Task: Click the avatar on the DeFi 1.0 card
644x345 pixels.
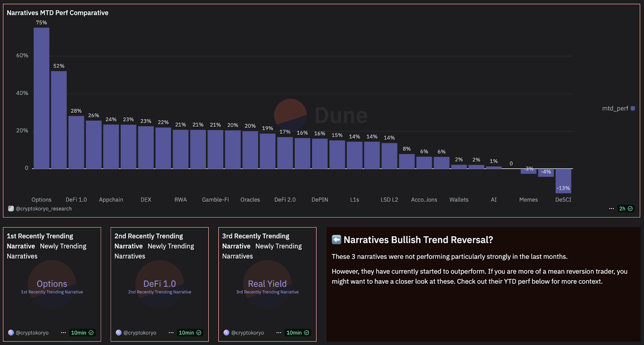Action: coord(119,333)
